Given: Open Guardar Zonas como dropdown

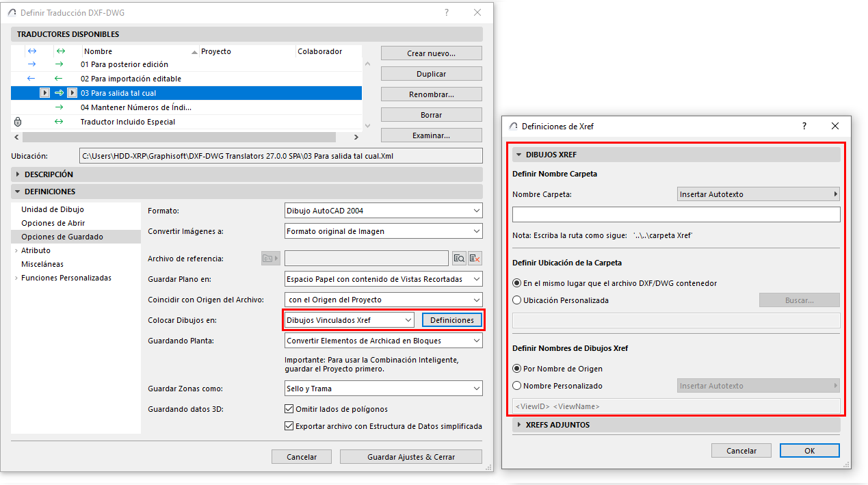Looking at the screenshot, I should (x=383, y=389).
